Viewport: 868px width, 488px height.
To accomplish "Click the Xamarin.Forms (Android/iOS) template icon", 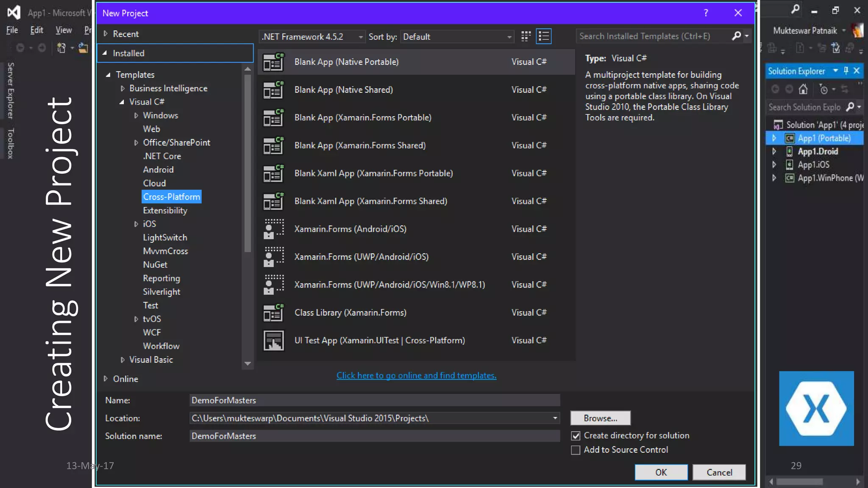I will tap(273, 229).
